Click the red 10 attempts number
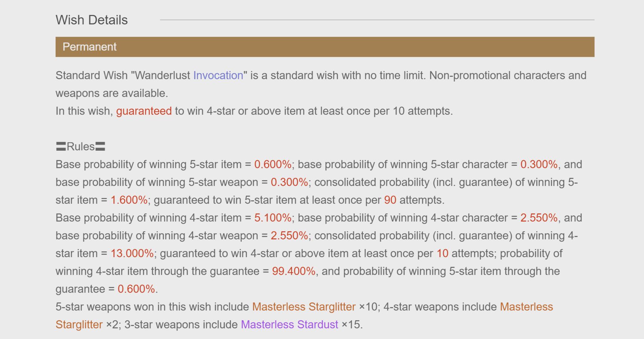644x339 pixels. click(x=443, y=253)
